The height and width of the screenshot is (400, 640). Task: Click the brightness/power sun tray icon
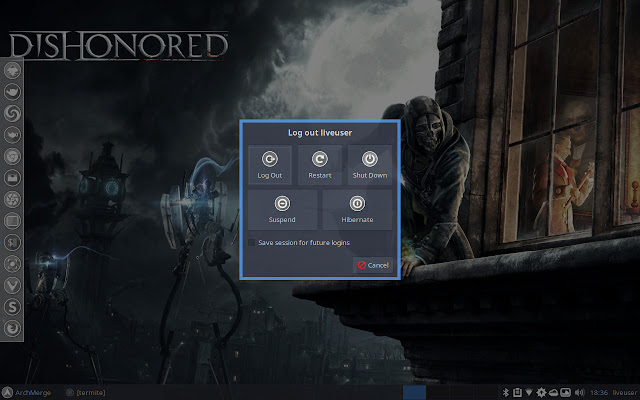tap(541, 392)
